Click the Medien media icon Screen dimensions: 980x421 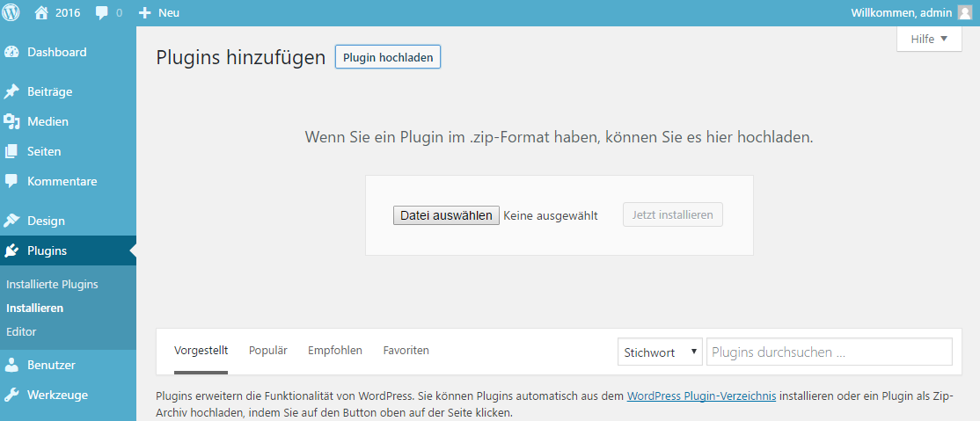11,121
